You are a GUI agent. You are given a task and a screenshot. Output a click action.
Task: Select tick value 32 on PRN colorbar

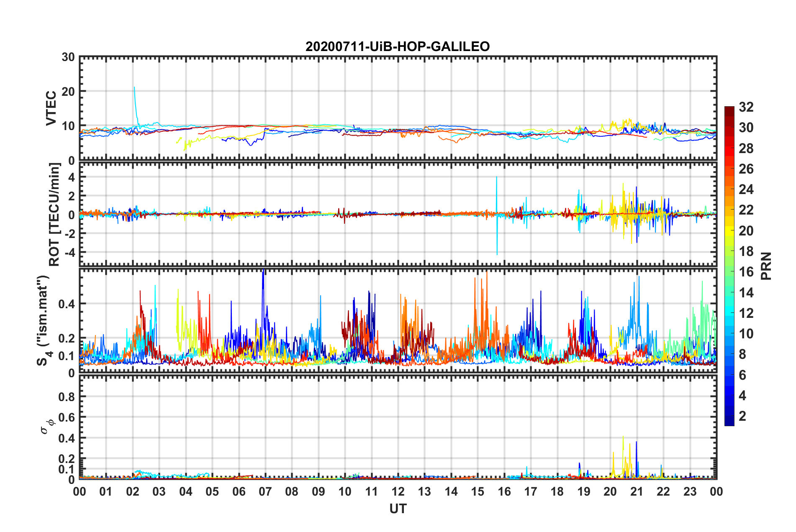(x=746, y=107)
